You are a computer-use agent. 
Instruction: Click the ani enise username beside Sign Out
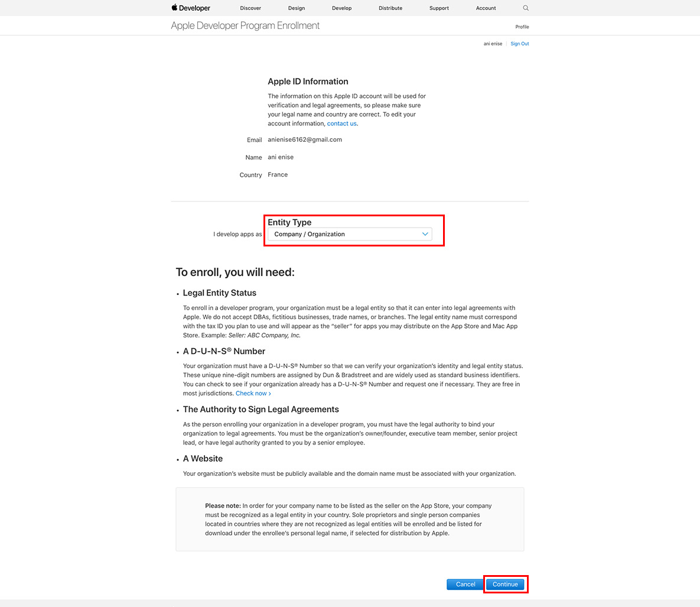point(493,44)
